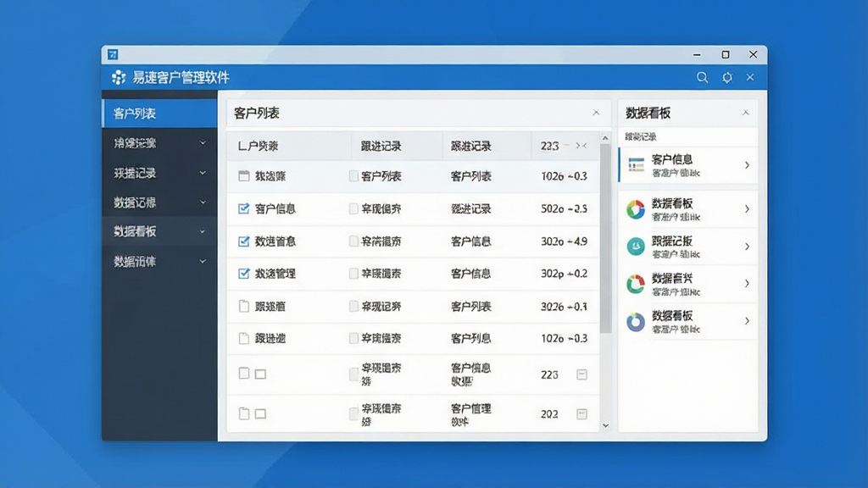The width and height of the screenshot is (868, 488).
Task: Click the collapse arrows icon in table header
Action: click(581, 146)
